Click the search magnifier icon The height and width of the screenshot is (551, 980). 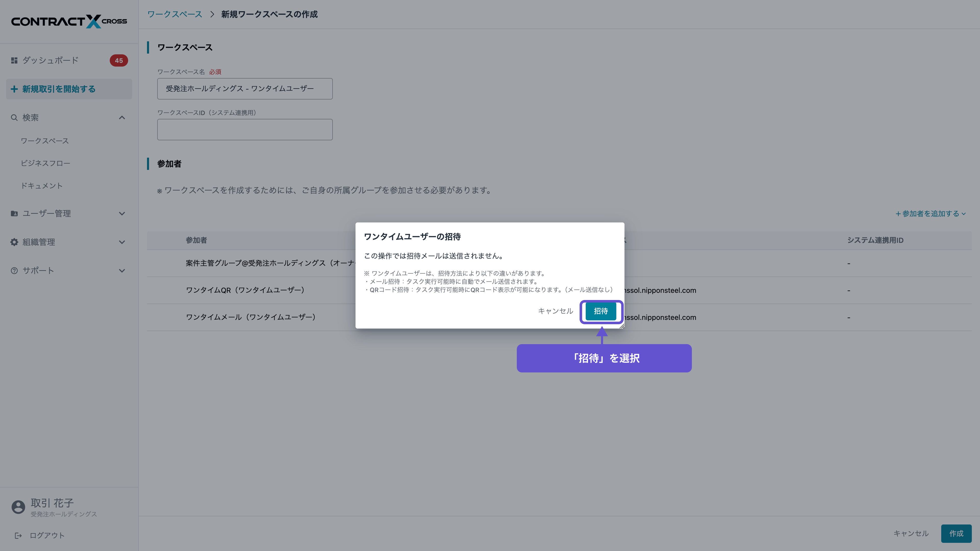[14, 118]
